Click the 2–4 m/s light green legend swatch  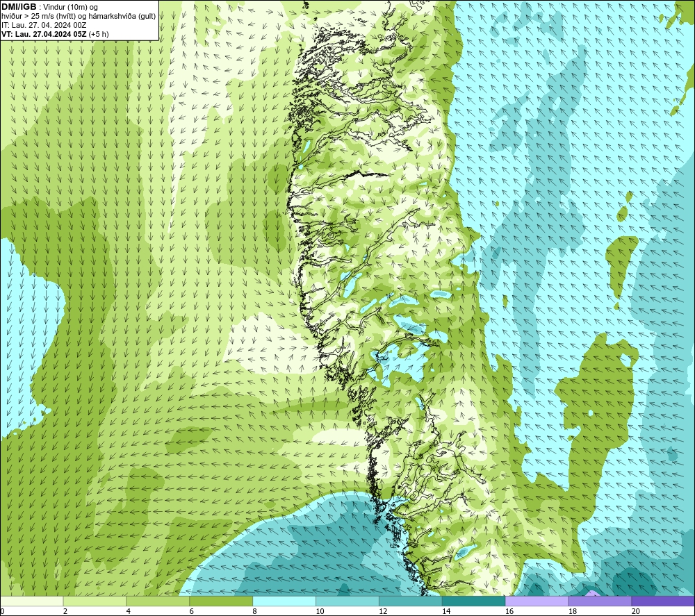click(95, 601)
